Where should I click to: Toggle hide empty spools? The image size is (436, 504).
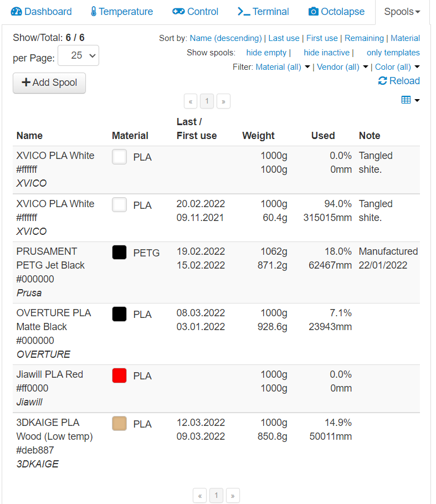pos(266,53)
